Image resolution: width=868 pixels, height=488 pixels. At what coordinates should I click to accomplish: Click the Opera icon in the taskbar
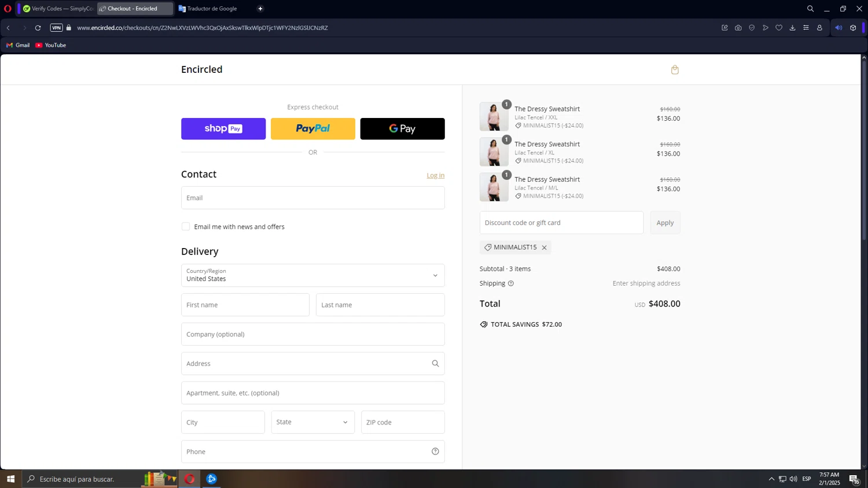pos(190,479)
